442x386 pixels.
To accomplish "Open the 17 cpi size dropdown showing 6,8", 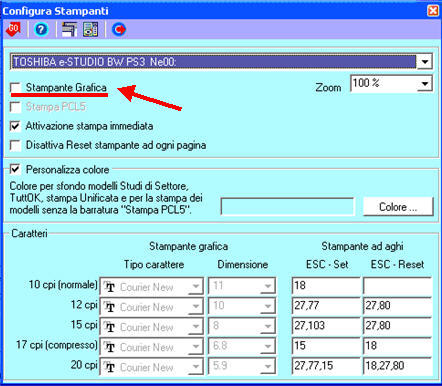I will click(268, 347).
